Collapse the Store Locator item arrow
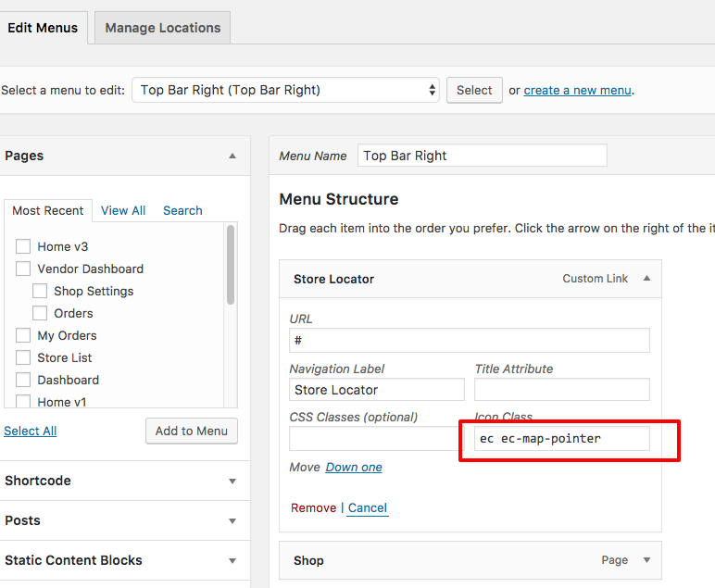This screenshot has height=588, width=715. pos(646,279)
